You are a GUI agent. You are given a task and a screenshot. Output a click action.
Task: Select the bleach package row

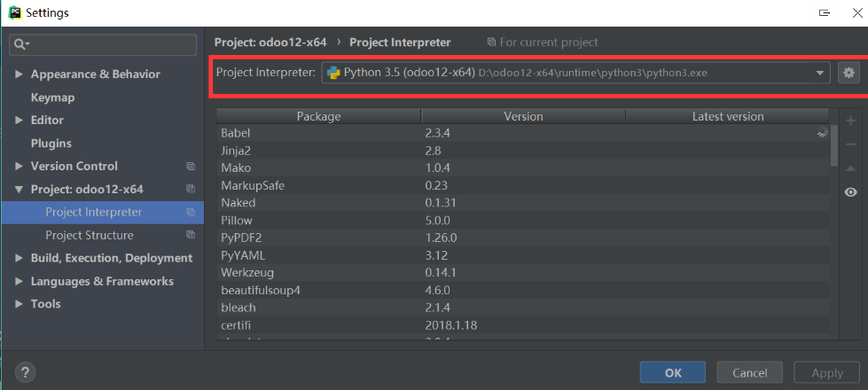point(523,308)
